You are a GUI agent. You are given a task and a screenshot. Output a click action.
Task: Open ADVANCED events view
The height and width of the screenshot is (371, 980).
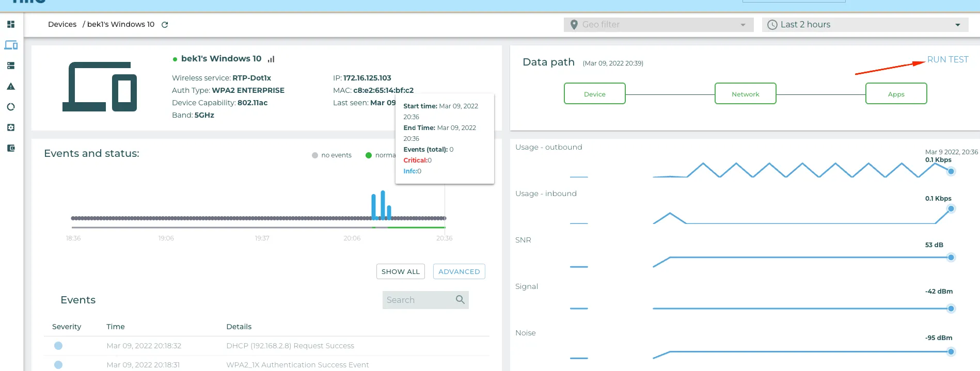point(459,271)
